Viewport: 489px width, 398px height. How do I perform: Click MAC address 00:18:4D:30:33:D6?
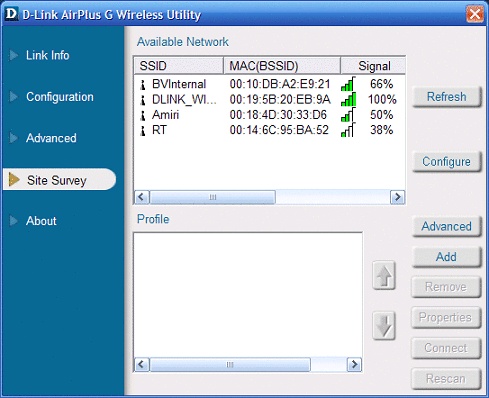[x=278, y=115]
